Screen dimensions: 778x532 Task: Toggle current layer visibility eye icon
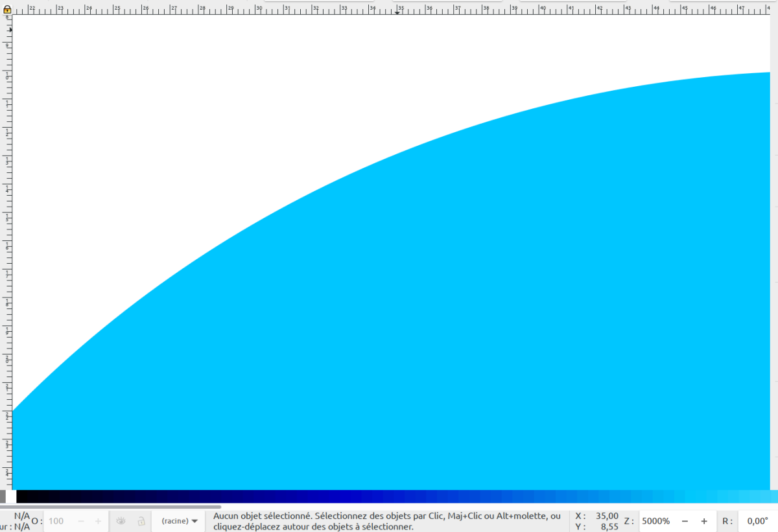121,521
